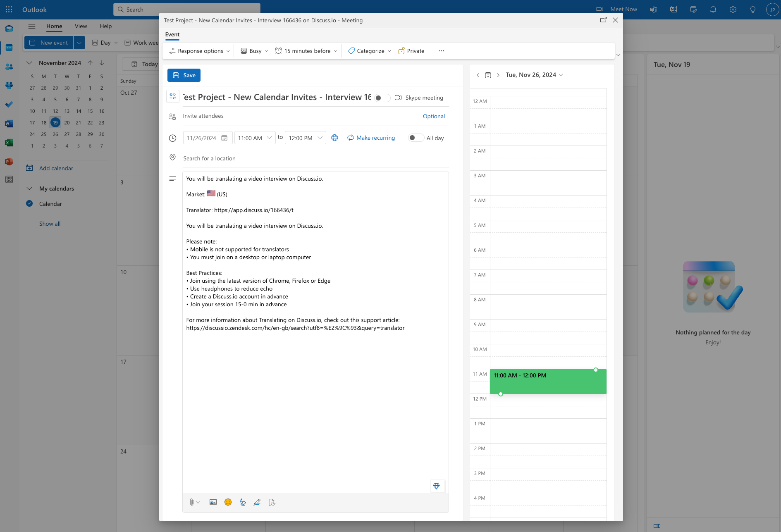781x532 pixels.
Task: Open the time zones globe icon
Action: tap(334, 138)
